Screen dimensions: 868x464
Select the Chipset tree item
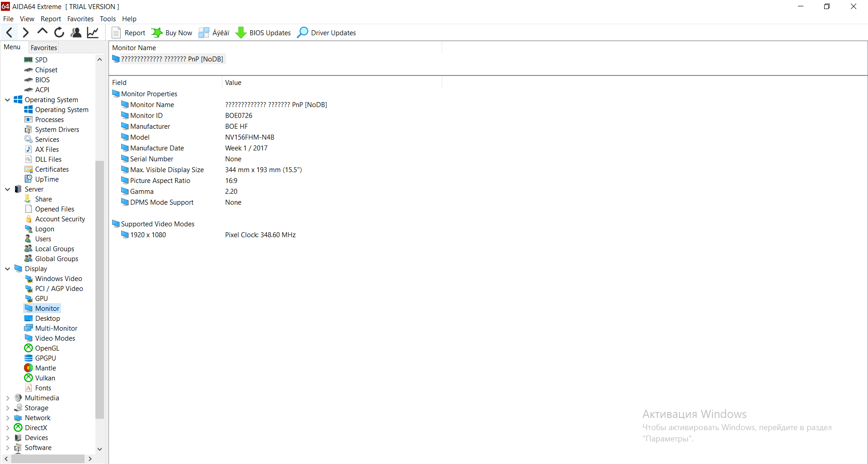(x=41, y=70)
